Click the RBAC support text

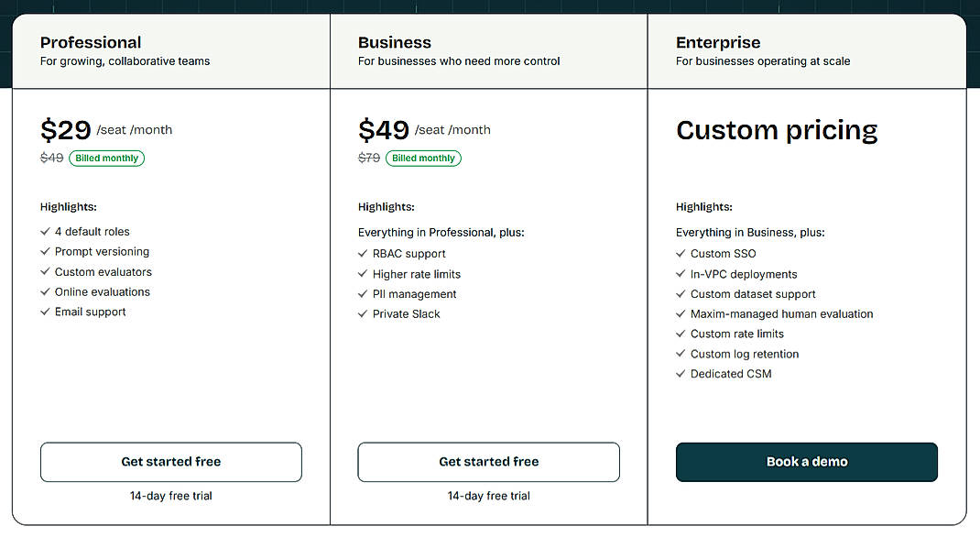409,254
